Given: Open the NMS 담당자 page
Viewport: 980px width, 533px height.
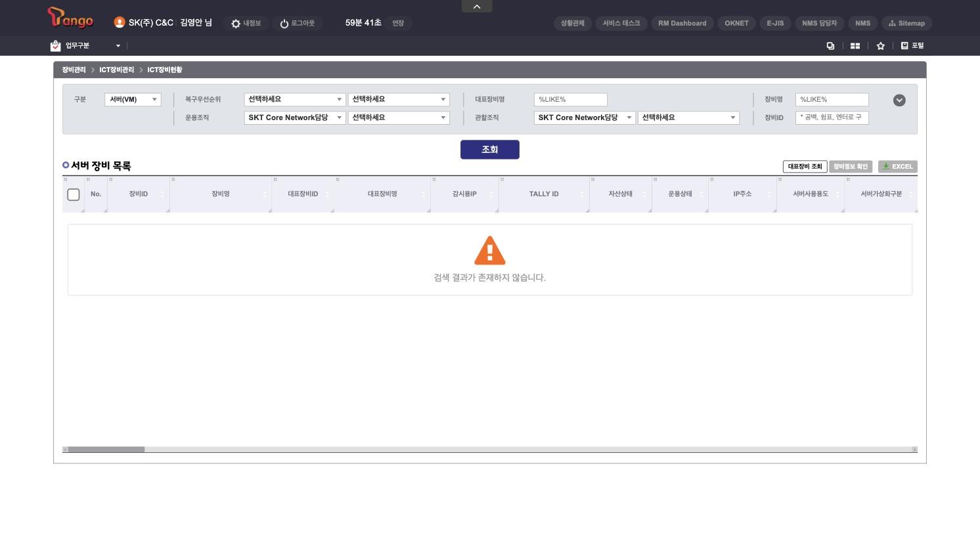Looking at the screenshot, I should pos(819,23).
